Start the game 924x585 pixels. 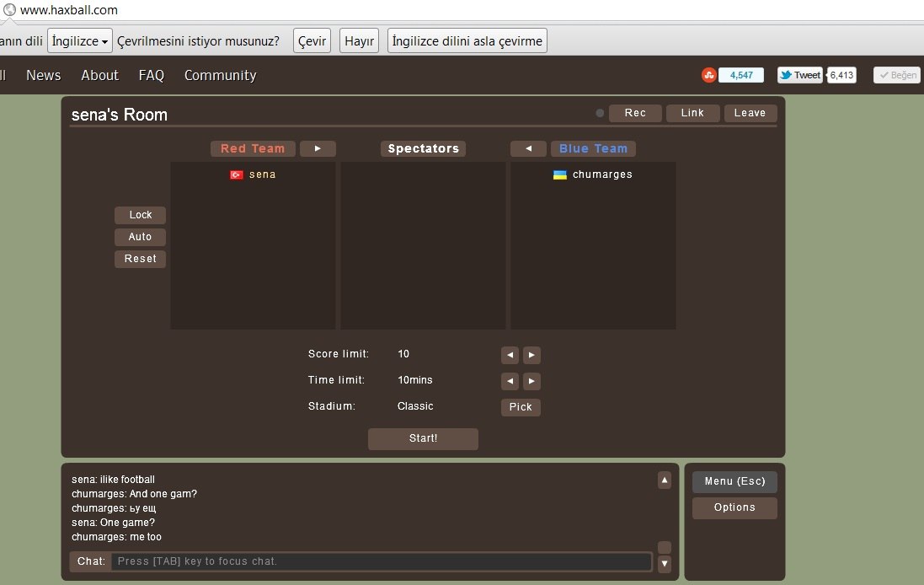click(423, 438)
